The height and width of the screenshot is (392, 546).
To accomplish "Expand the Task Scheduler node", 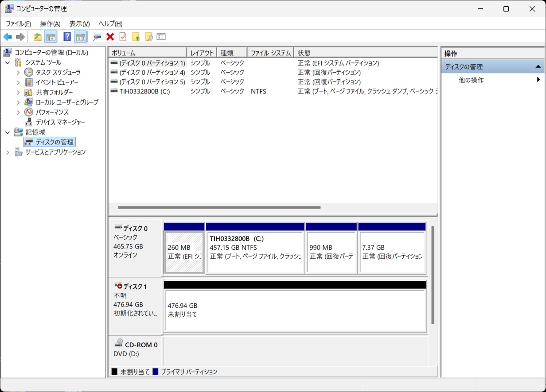I will coord(18,72).
